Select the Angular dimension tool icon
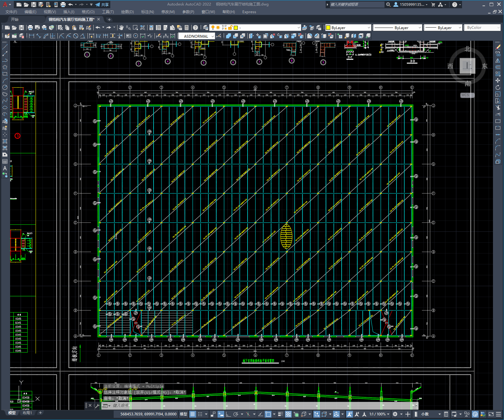The width and height of the screenshot is (504, 420). coord(82,36)
